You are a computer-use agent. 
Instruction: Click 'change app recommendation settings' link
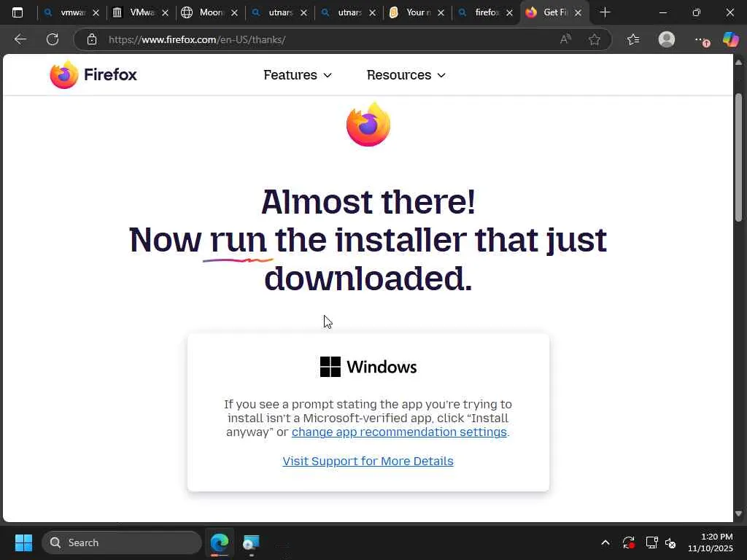pyautogui.click(x=399, y=432)
